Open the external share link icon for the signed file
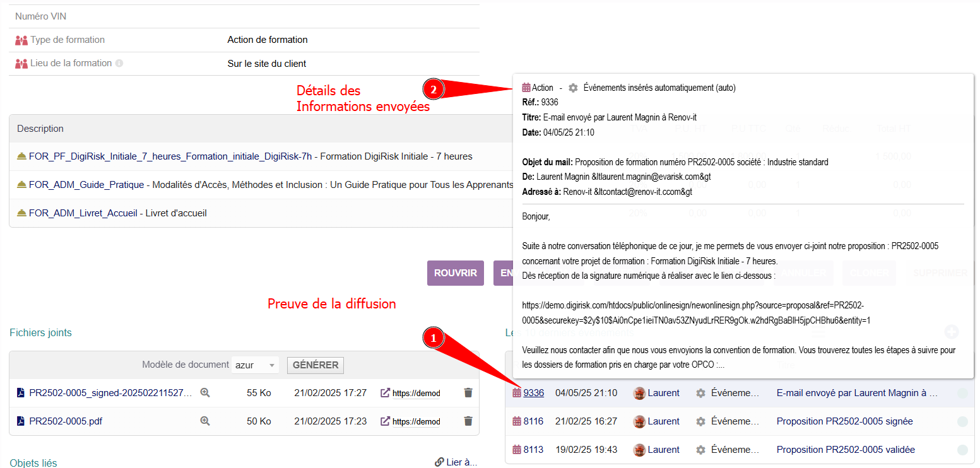Viewport: 980px width, 468px height. [385, 392]
